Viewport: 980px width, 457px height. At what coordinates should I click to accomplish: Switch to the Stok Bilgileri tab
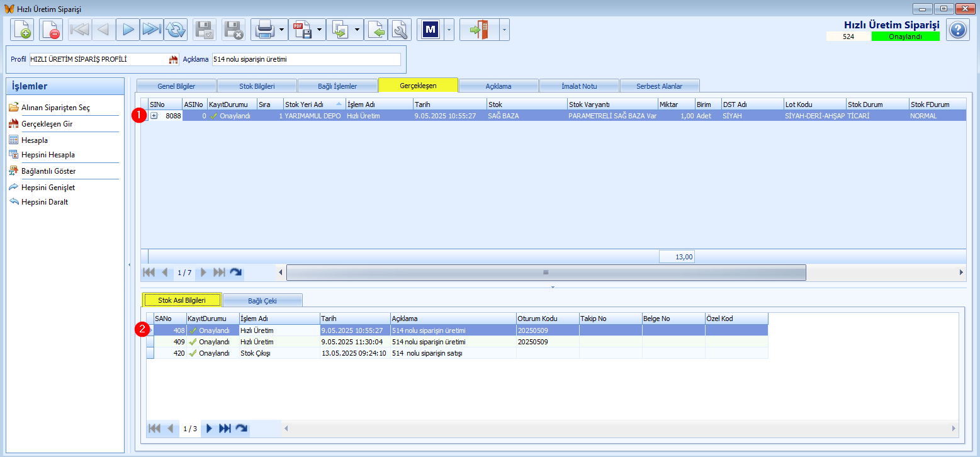(x=257, y=86)
